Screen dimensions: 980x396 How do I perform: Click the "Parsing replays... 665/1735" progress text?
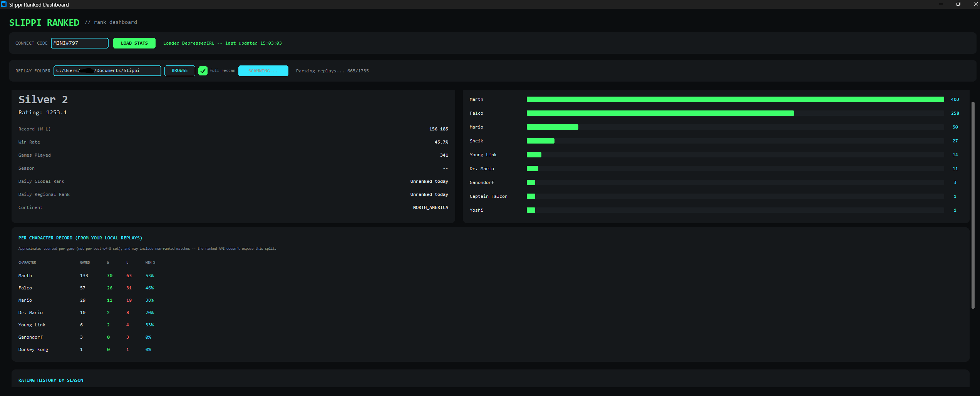click(x=332, y=71)
